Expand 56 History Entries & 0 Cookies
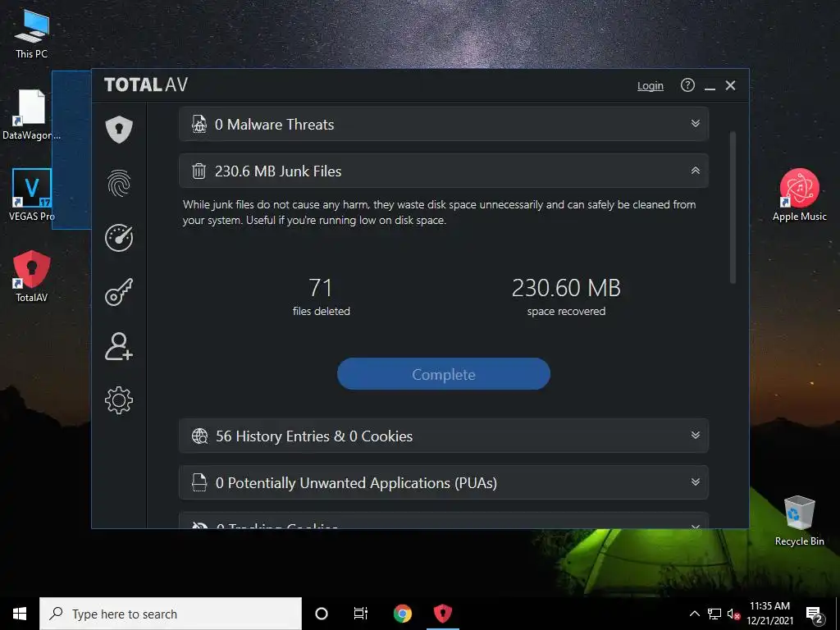840x630 pixels. (x=444, y=436)
